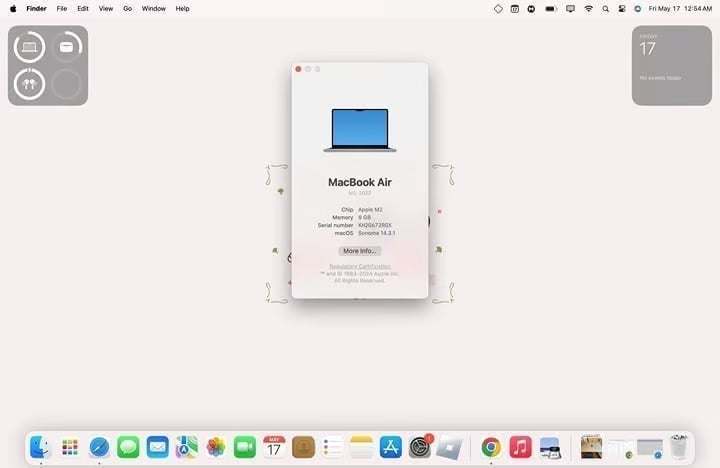Open Calendar from the Dock
The image size is (720, 468).
(x=274, y=447)
